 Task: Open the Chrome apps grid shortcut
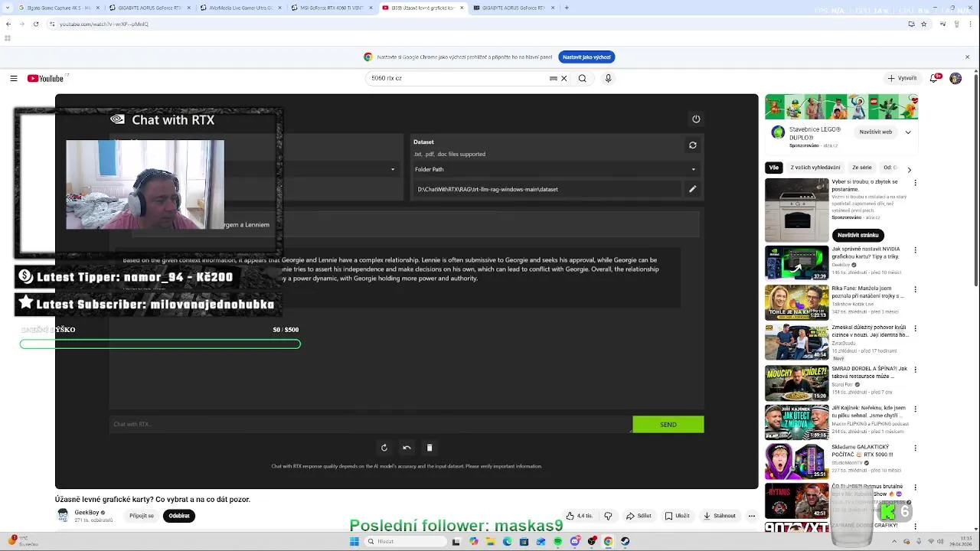8,37
